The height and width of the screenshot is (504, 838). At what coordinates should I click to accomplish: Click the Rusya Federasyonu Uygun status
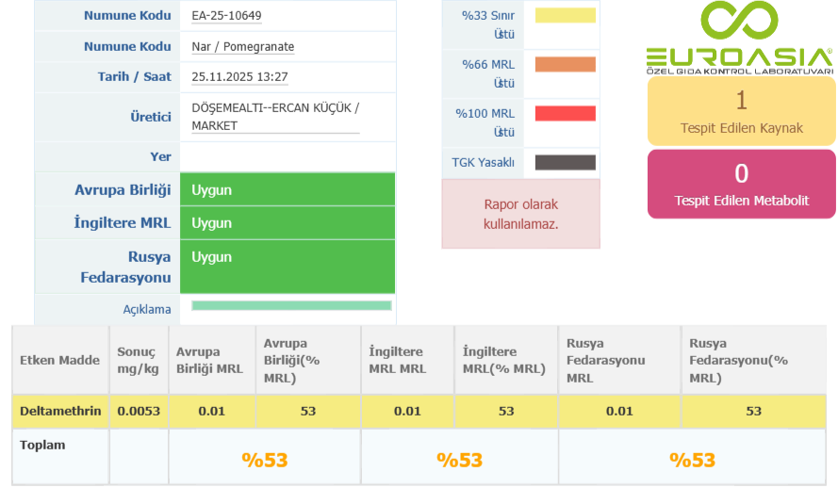point(287,266)
